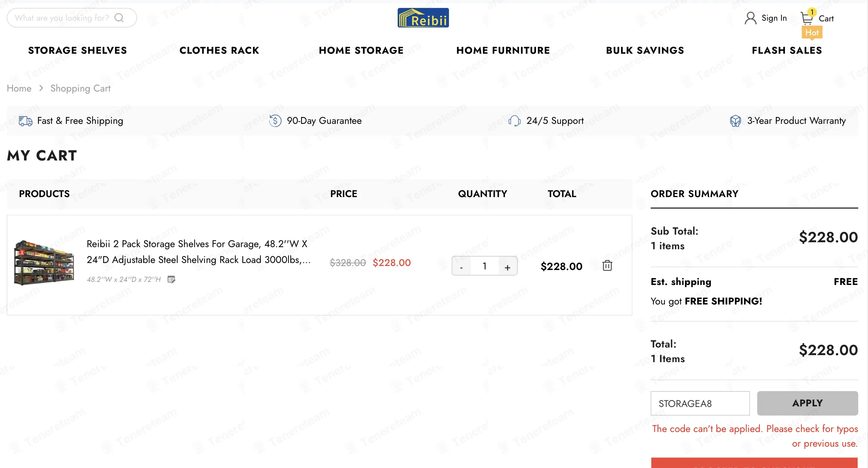Click the product note icon beside dimensions
Screen dimensions: 868x468
(x=171, y=279)
